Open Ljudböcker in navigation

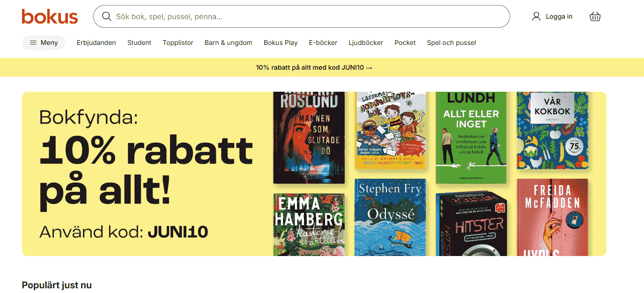pos(366,43)
